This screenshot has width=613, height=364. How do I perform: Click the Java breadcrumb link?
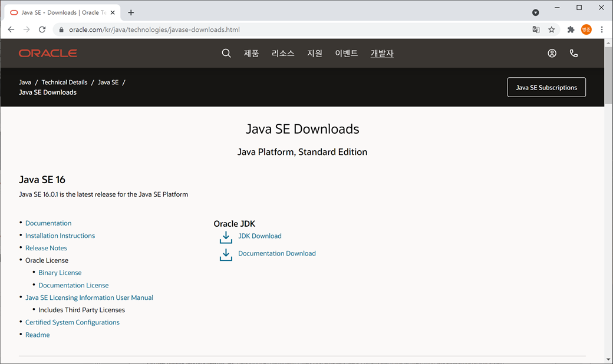pyautogui.click(x=25, y=82)
